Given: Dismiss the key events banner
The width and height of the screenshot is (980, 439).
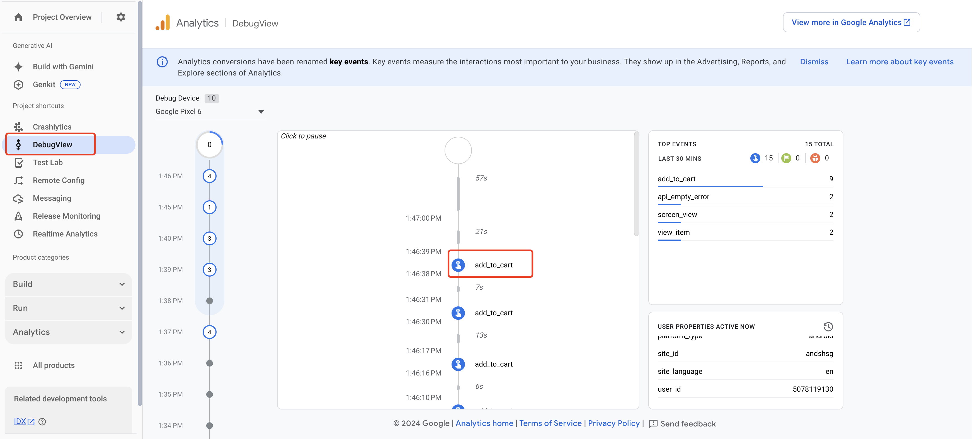Looking at the screenshot, I should (x=814, y=62).
